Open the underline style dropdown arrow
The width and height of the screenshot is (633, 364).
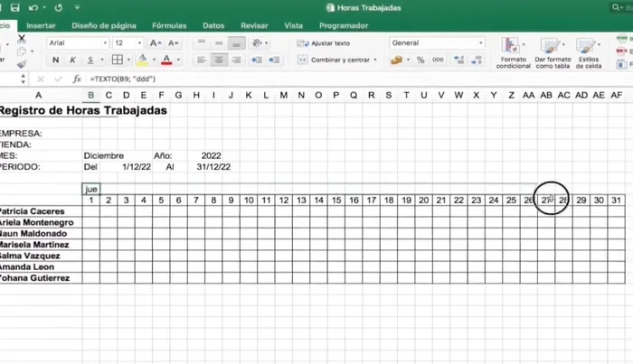click(x=101, y=60)
